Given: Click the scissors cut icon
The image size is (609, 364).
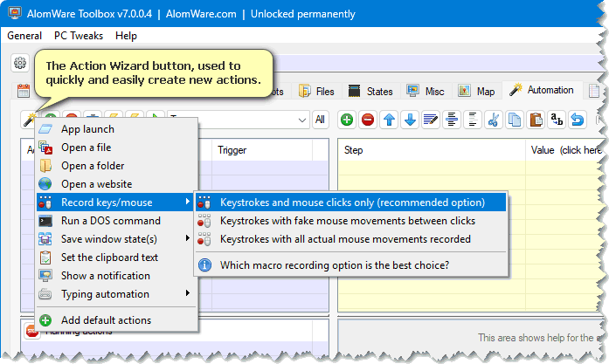Looking at the screenshot, I should click(x=494, y=120).
